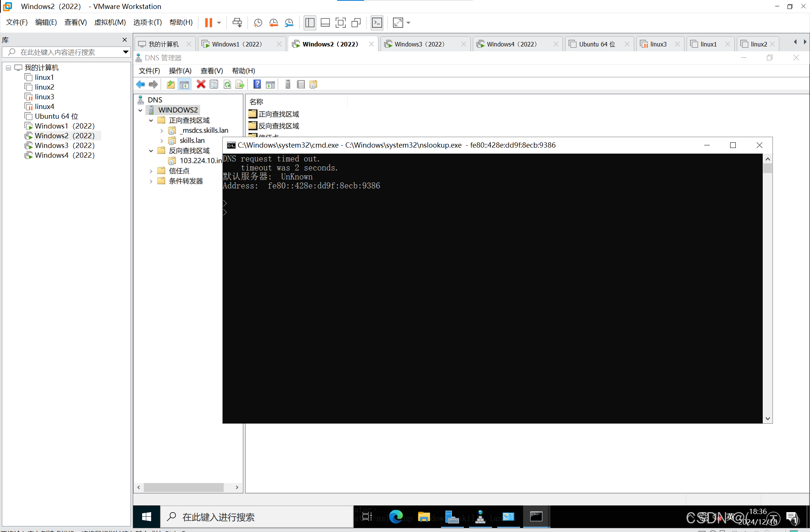810x532 pixels.
Task: Toggle the console view button in VMware toolbar
Action: click(377, 23)
